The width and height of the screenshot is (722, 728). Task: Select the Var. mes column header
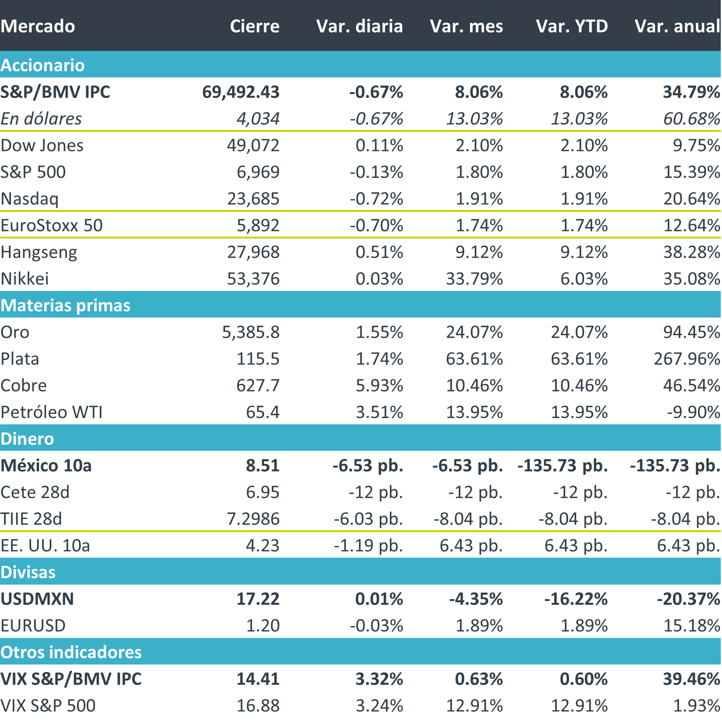tap(466, 26)
